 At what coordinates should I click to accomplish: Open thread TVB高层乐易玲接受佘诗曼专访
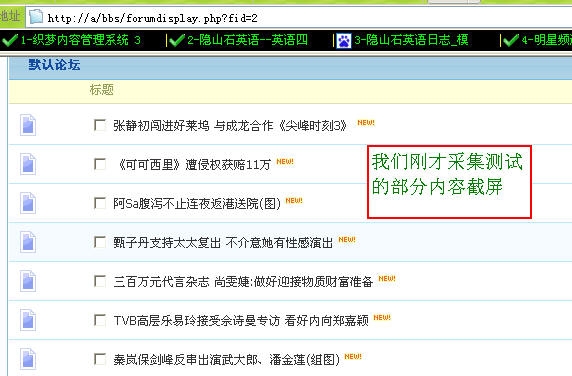click(241, 321)
